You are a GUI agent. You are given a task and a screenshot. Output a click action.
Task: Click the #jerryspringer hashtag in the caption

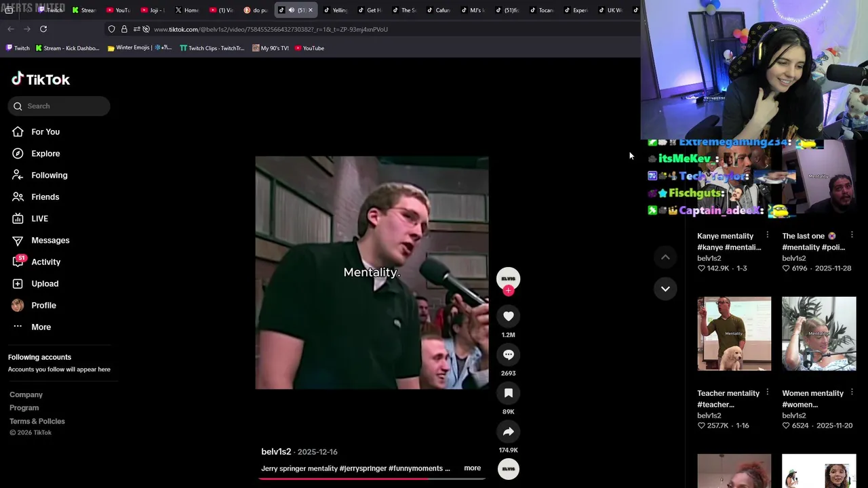pos(363,468)
